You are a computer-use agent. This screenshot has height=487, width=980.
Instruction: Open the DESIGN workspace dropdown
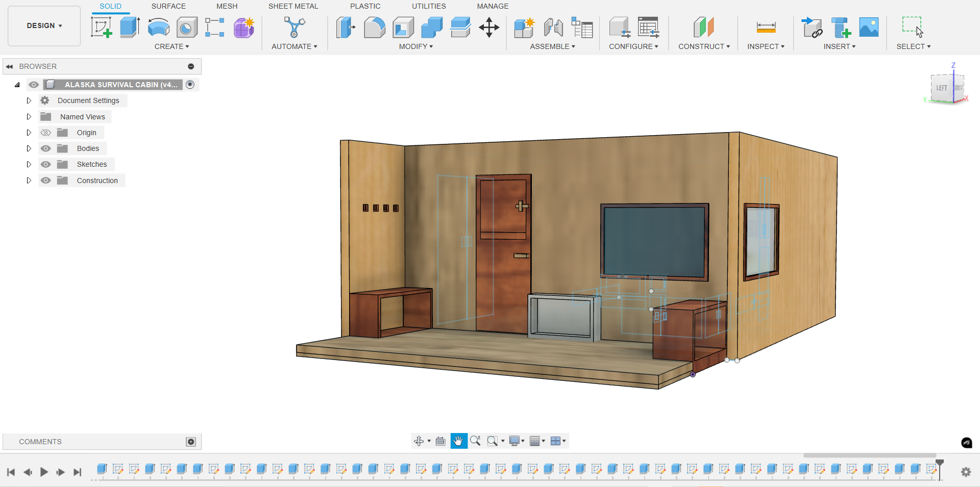pos(44,25)
